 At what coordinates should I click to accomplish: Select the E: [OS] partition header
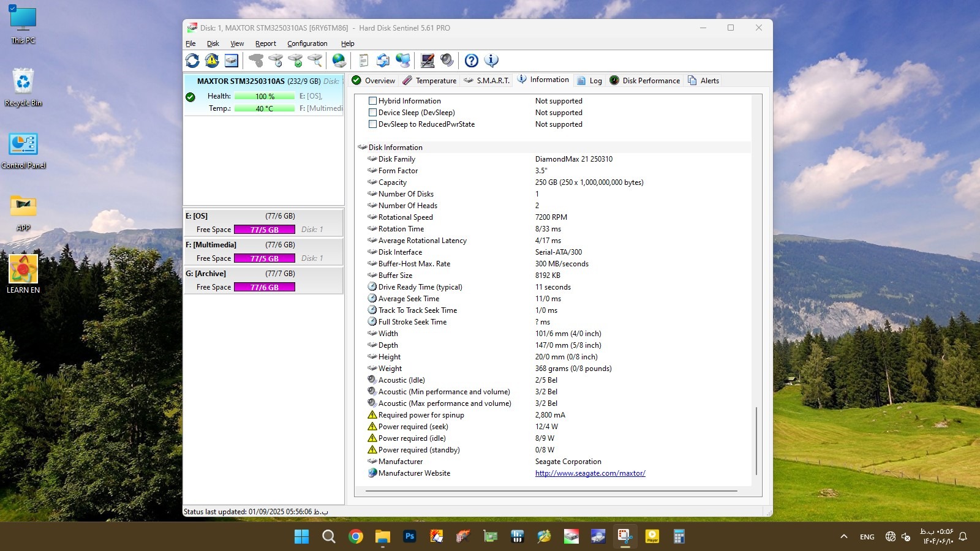[x=263, y=216]
